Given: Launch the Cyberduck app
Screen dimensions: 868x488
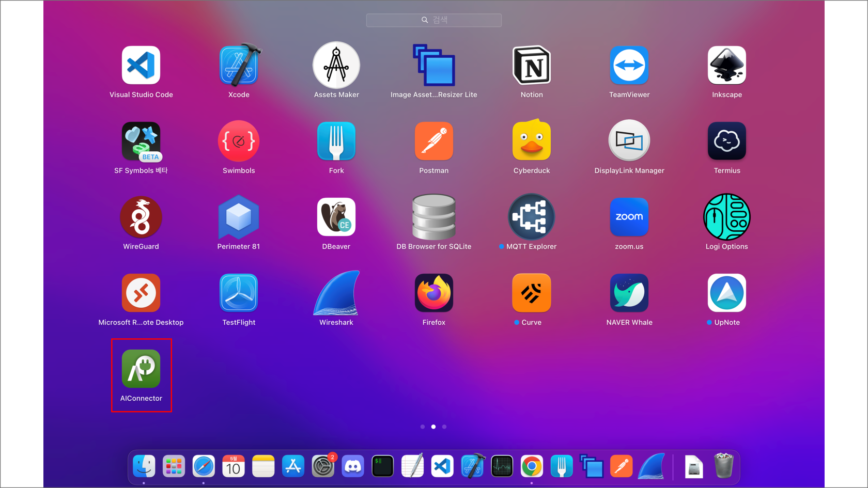Looking at the screenshot, I should 531,141.
